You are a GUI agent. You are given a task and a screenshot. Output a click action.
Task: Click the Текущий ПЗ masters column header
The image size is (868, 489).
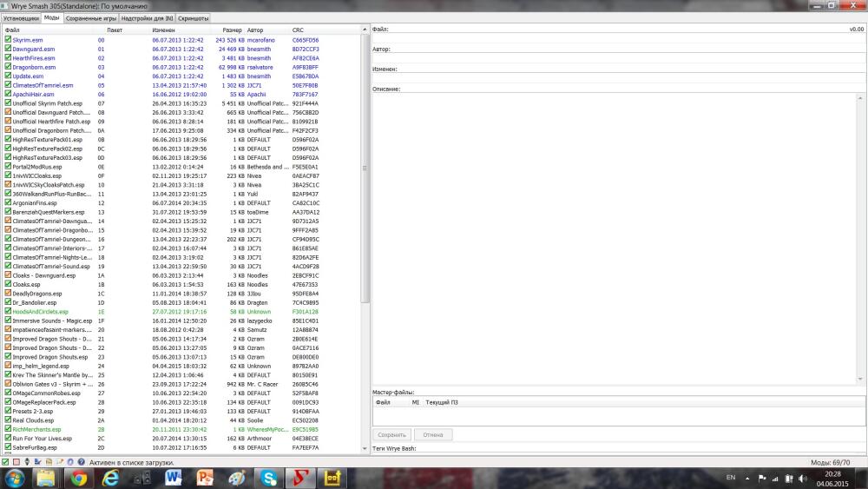point(442,402)
